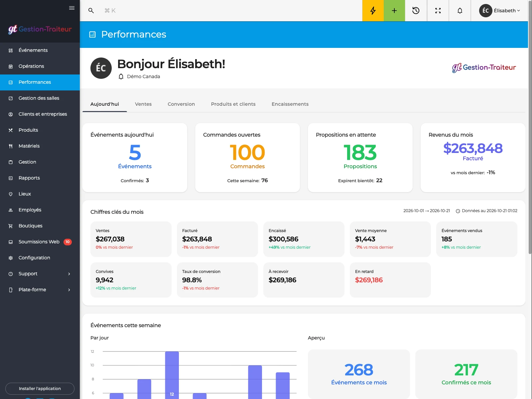Click Produits utensils sidebar icon
Image resolution: width=532 pixels, height=399 pixels.
11,130
